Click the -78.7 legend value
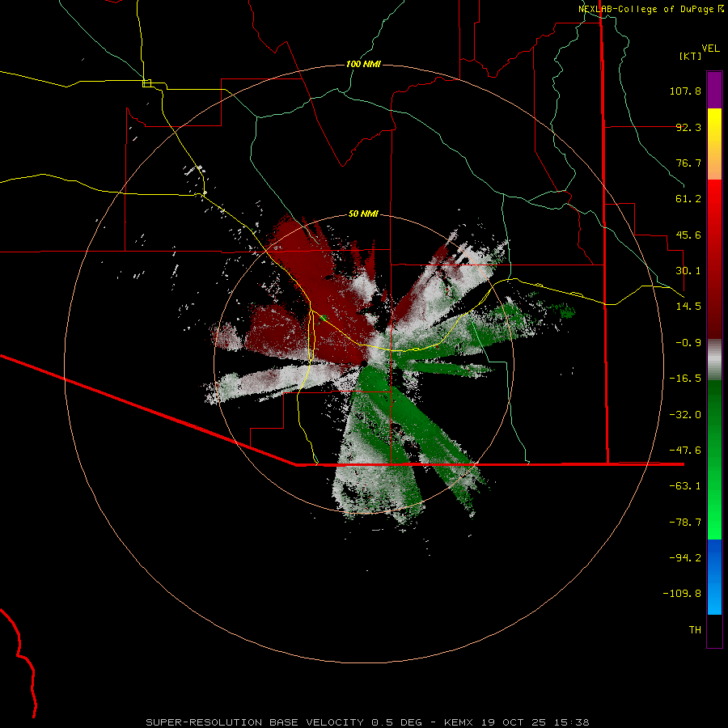 685,523
